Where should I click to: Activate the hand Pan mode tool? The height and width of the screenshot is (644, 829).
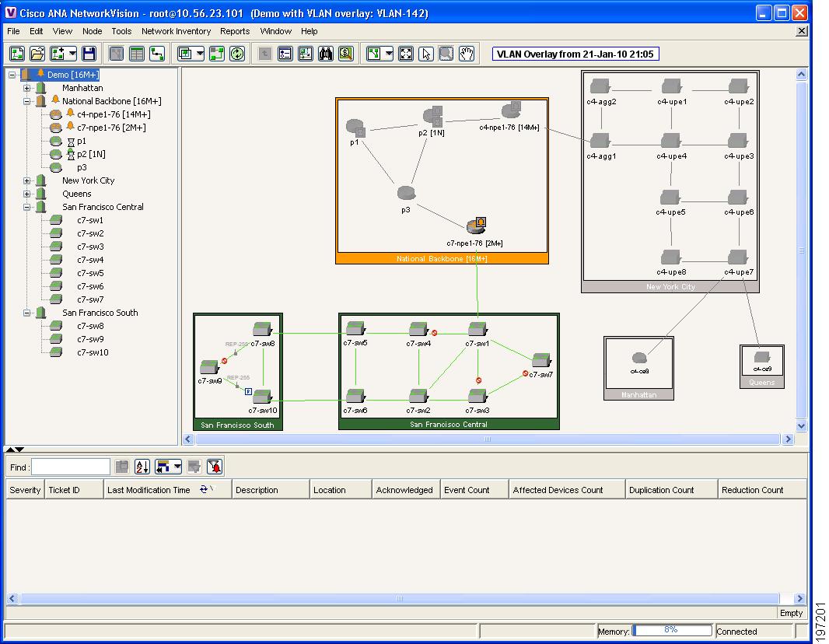pyautogui.click(x=467, y=54)
